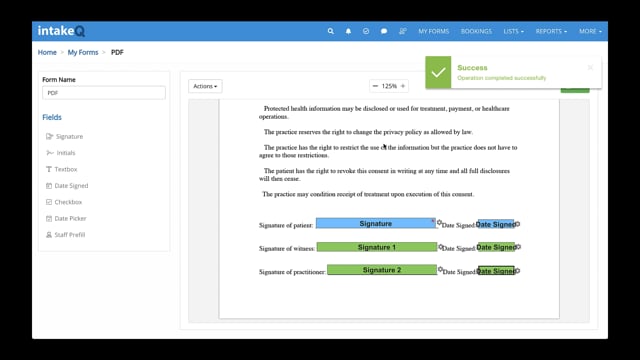This screenshot has height=360, width=640.
Task: Open the search icon in top bar
Action: [331, 31]
